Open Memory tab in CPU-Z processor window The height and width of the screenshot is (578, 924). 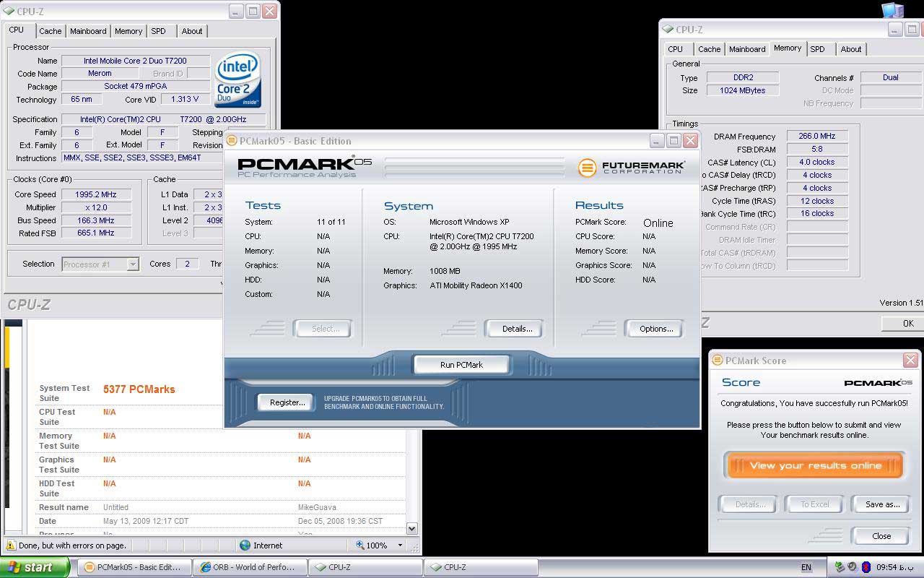[128, 31]
